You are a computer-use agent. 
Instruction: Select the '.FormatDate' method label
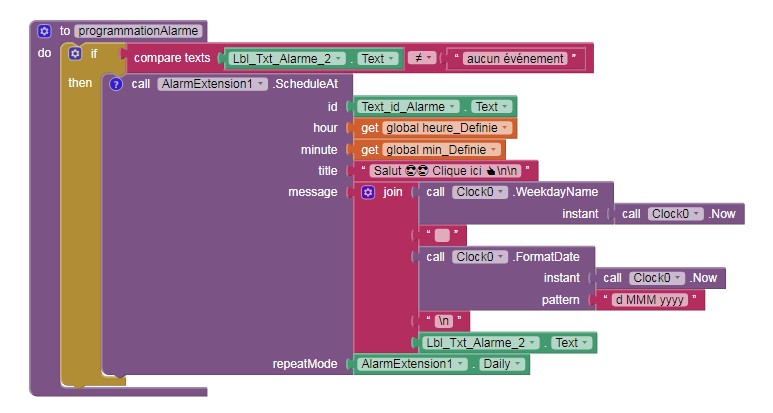[546, 257]
